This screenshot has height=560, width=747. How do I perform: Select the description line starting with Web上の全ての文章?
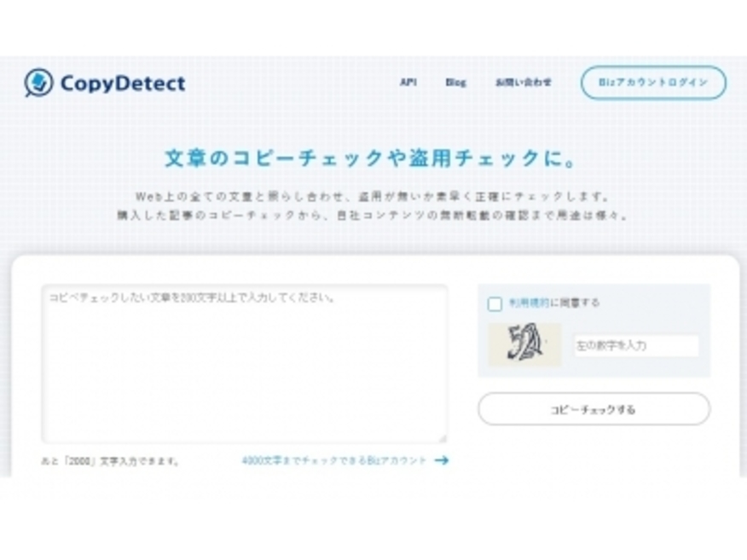click(373, 196)
